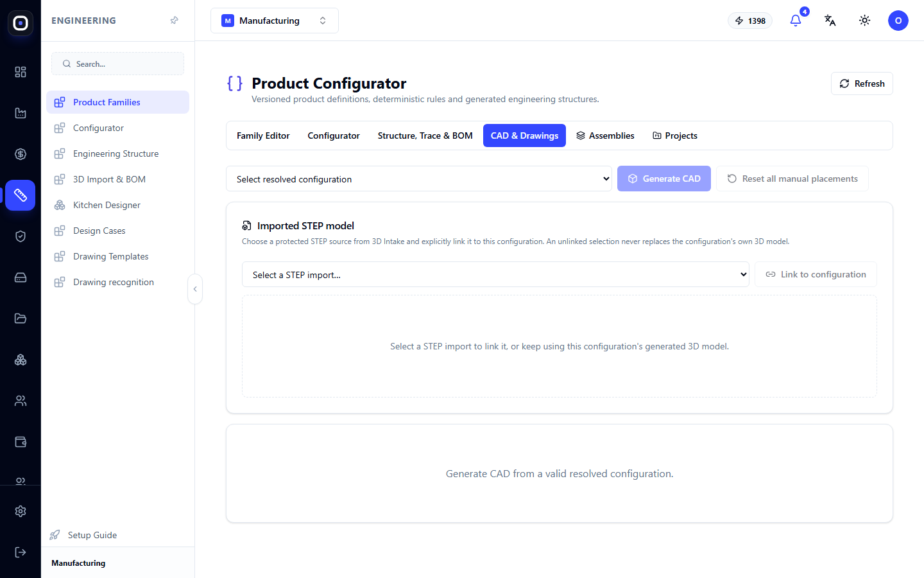Image resolution: width=924 pixels, height=578 pixels.
Task: Open the Manufacturing workspace switcher
Action: pos(275,21)
